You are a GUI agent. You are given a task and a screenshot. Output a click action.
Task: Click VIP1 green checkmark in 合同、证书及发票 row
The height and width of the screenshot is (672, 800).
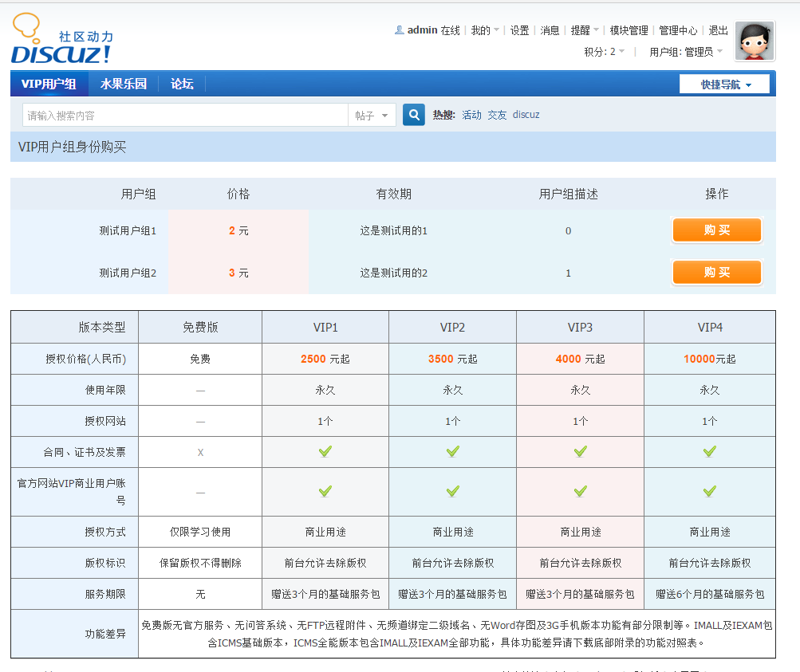pos(324,450)
